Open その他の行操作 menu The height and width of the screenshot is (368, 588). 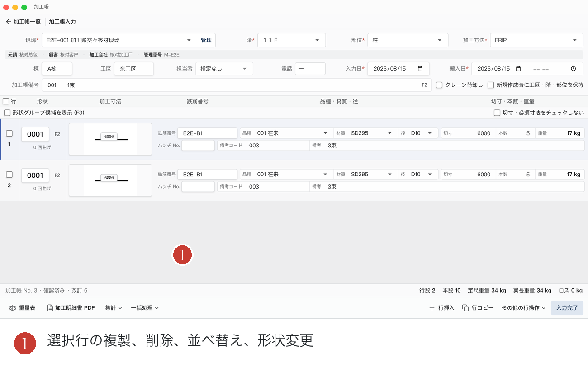pos(524,308)
